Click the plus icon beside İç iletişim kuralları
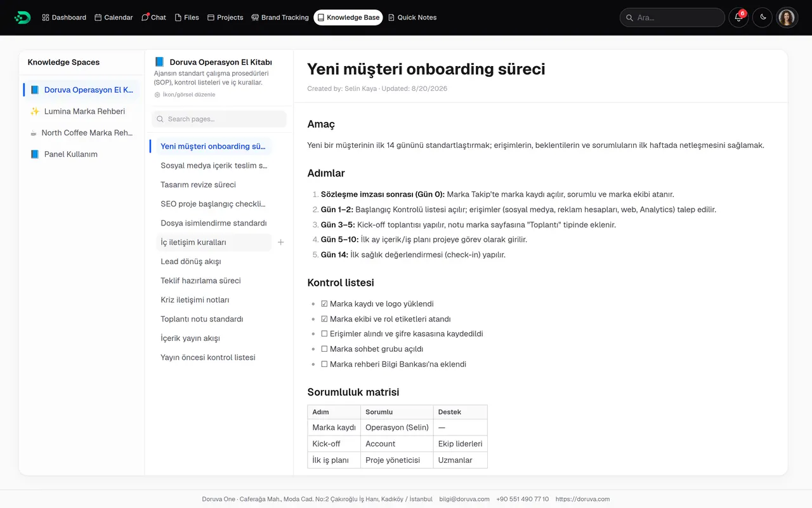This screenshot has height=508, width=812. pyautogui.click(x=281, y=242)
